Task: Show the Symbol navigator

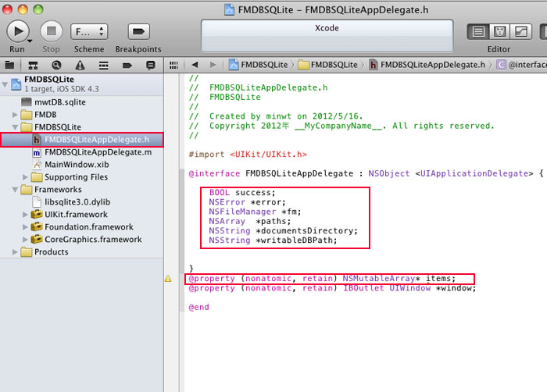Action: (x=33, y=65)
